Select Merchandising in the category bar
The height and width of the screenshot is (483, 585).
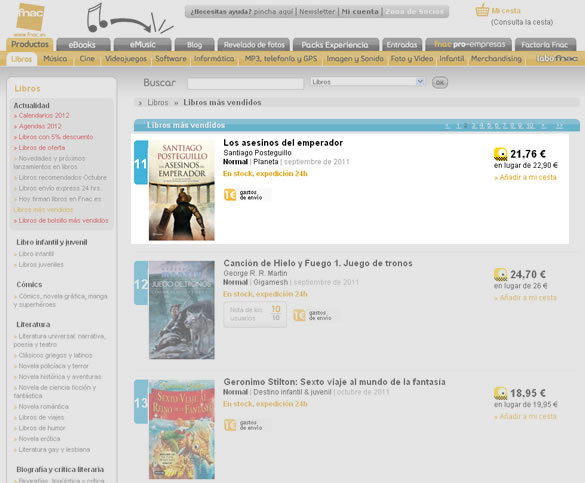[x=496, y=59]
